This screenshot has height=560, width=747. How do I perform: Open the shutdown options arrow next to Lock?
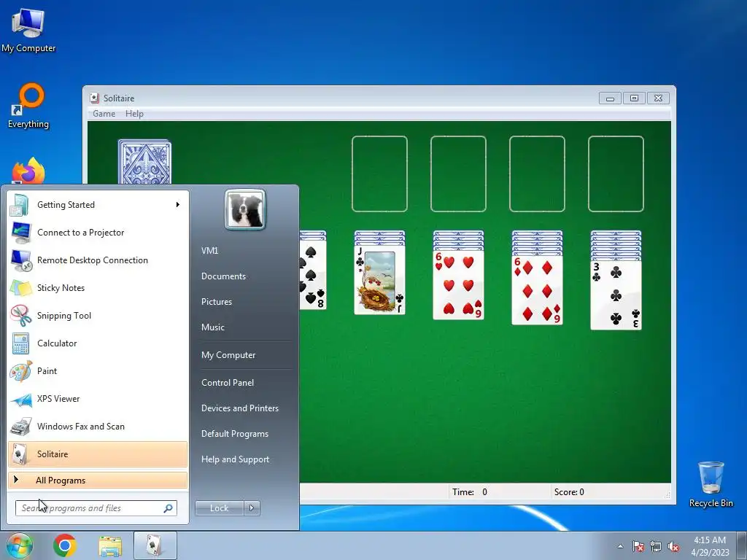click(252, 508)
